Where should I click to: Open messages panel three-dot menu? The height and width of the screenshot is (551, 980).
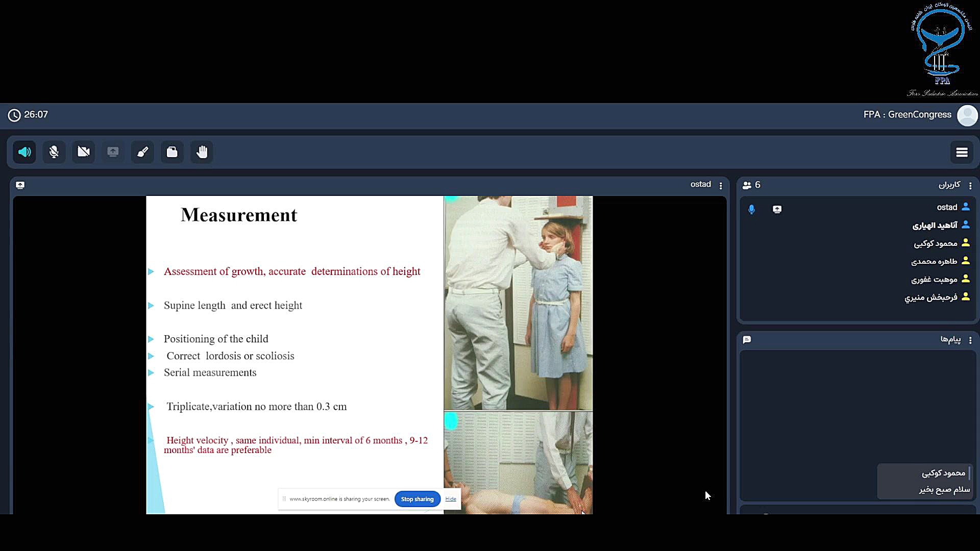970,340
